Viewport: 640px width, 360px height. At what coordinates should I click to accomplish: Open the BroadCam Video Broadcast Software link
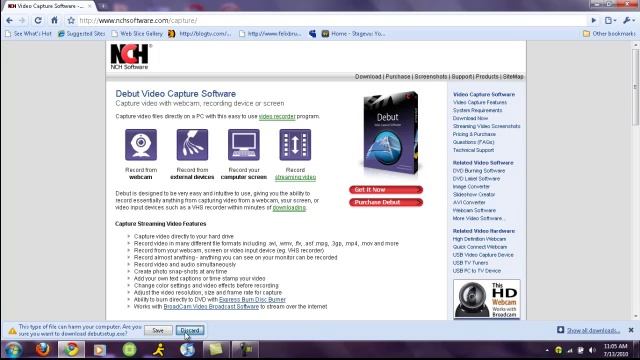(x=211, y=307)
